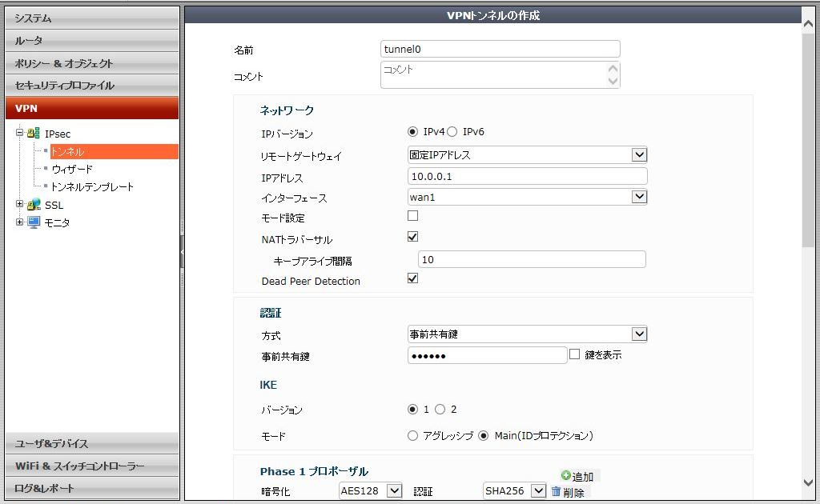820x504 pixels.
Task: Toggle the 鍵を表示 checkbox
Action: [x=574, y=354]
